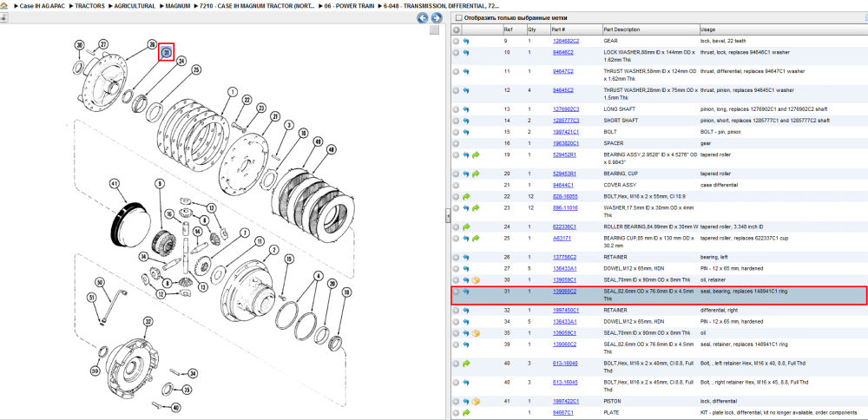The image size is (868, 420).
Task: Select callout 1 on the diagram
Action: pos(232,92)
